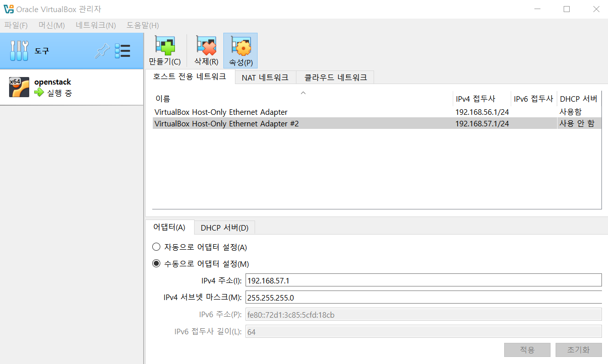The height and width of the screenshot is (364, 608).
Task: Select the openstack machine name
Action: tap(52, 82)
